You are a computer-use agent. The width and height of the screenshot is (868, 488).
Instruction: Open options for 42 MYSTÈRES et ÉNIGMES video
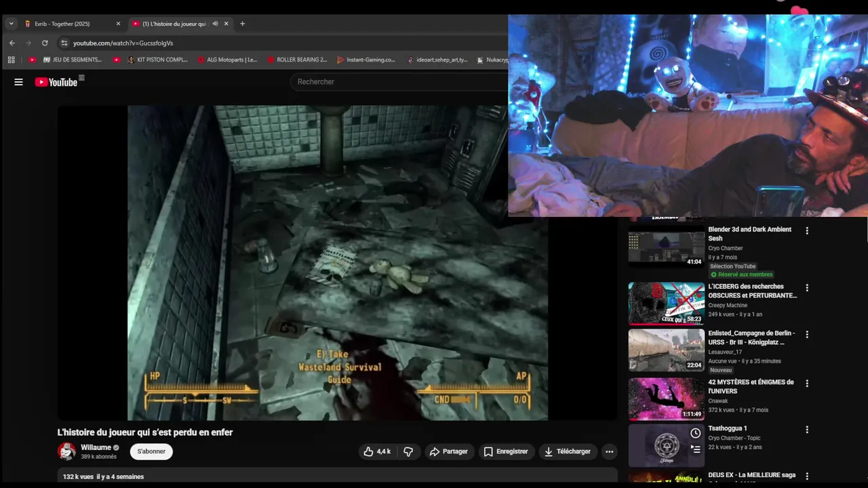[807, 384]
